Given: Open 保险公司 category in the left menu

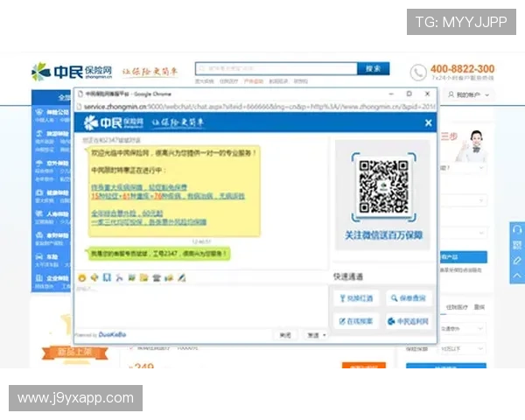Looking at the screenshot, I should click(x=58, y=112).
